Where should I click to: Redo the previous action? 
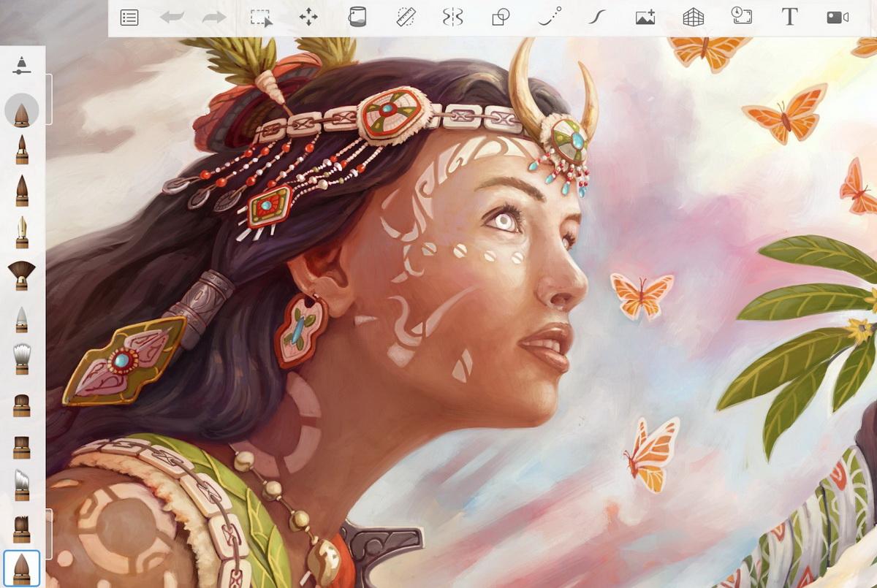pyautogui.click(x=214, y=18)
